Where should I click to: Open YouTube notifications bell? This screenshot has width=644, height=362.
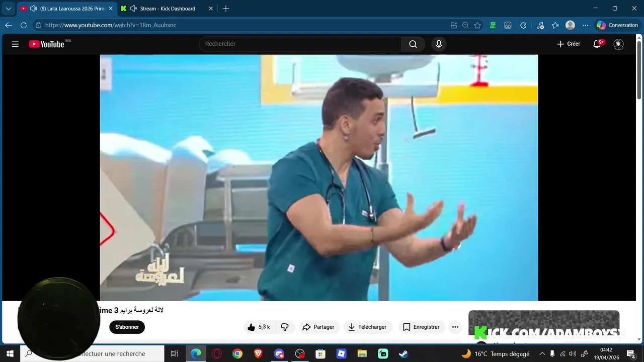tap(597, 44)
